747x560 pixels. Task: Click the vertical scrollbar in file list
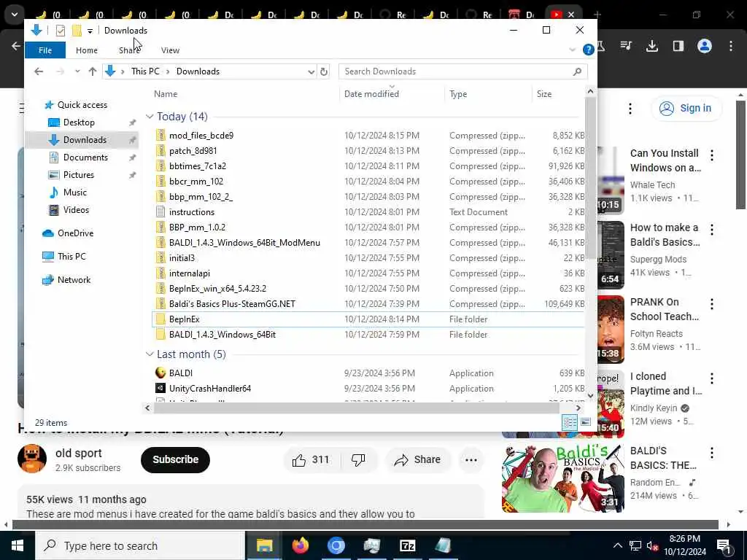(x=590, y=176)
